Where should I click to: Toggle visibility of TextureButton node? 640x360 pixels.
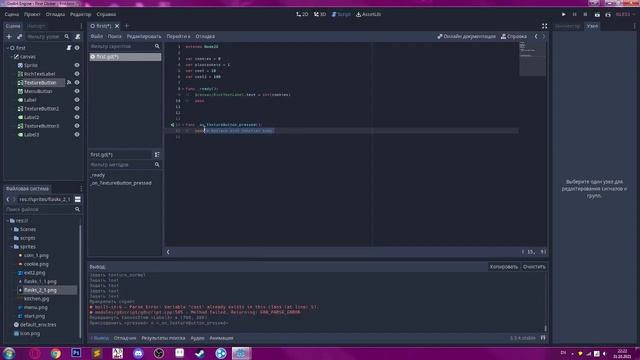[77, 82]
